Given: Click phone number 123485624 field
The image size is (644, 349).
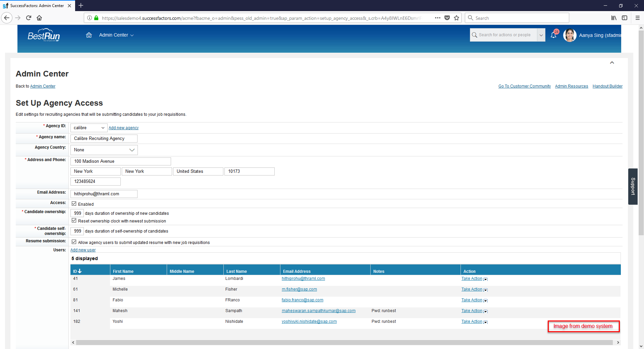Looking at the screenshot, I should pos(96,182).
